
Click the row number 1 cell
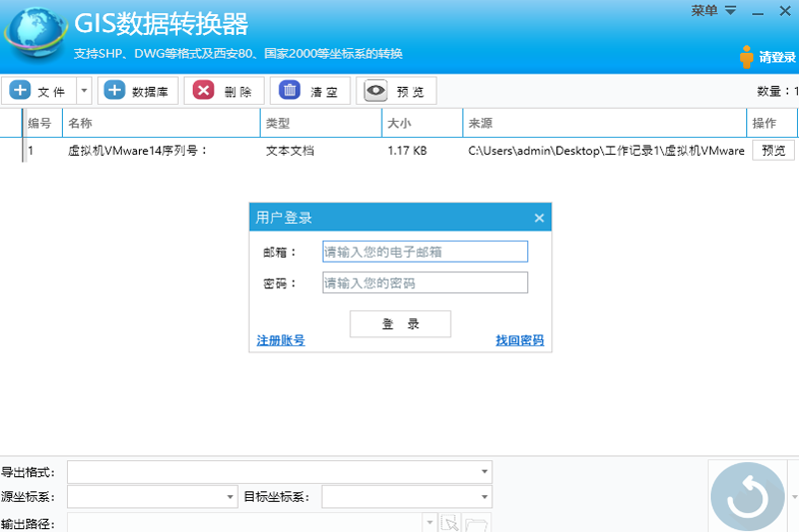tap(31, 151)
